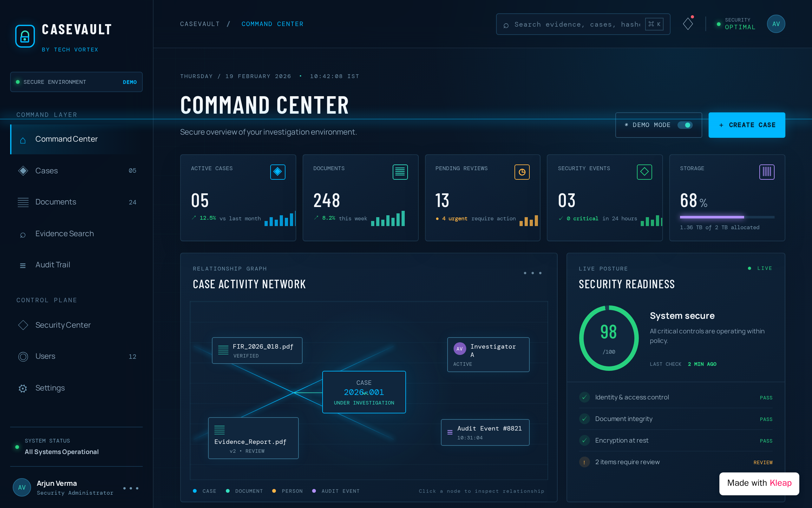Click the Encryption at rest row
The height and width of the screenshot is (508, 812).
click(676, 440)
